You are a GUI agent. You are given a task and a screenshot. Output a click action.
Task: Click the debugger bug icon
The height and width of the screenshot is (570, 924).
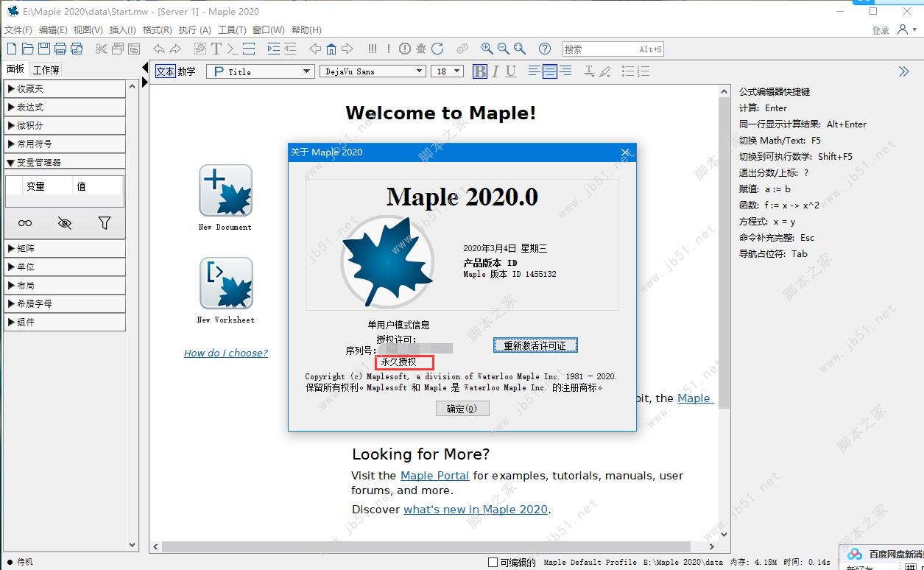tap(421, 49)
